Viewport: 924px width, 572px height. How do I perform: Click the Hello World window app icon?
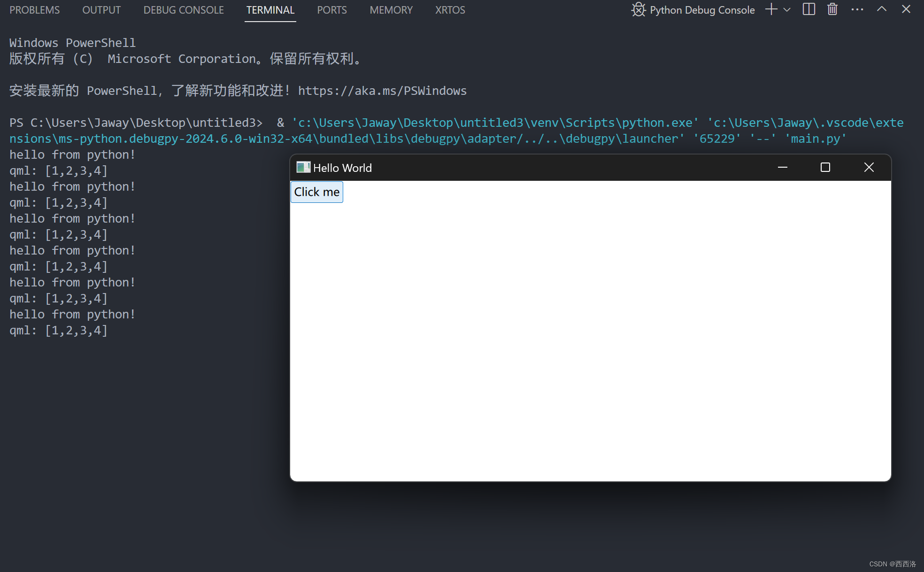pos(303,167)
